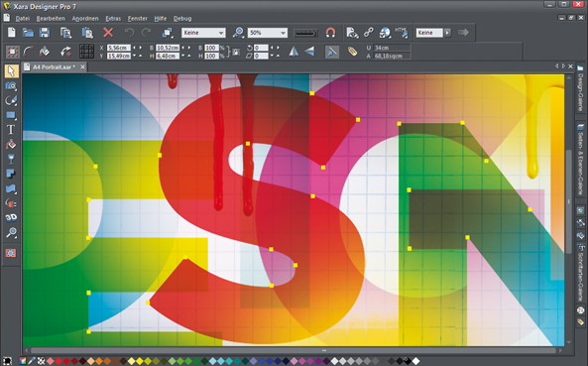Select the Selector arrow tool
Screen dimensions: 588x366
(x=11, y=71)
